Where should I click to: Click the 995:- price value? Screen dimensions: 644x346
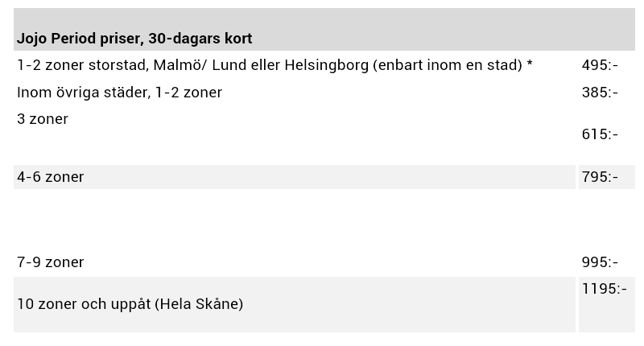pos(600,262)
